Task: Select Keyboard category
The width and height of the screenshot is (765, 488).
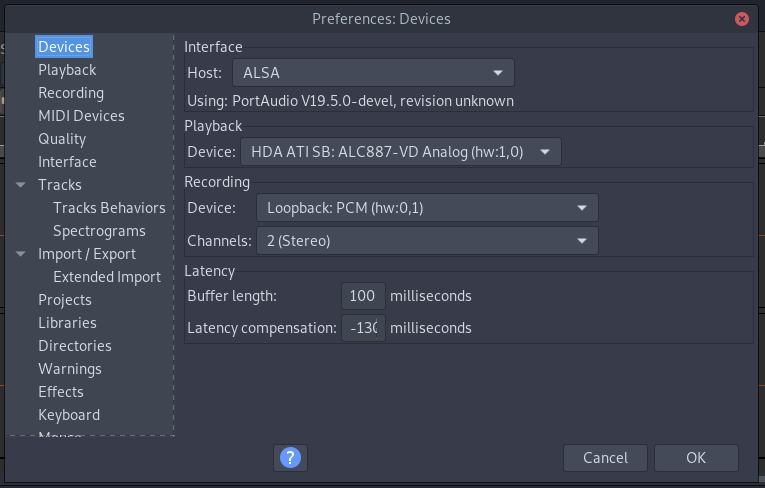Action: pos(69,415)
